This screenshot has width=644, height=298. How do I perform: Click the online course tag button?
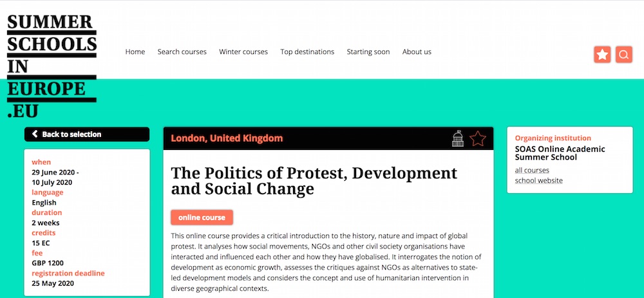(202, 218)
